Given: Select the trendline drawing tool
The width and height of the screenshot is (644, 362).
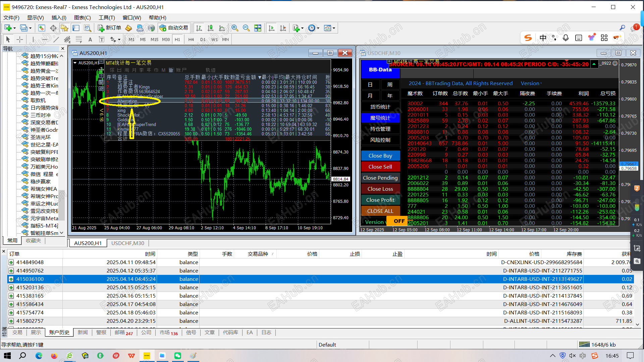Looking at the screenshot, I should coord(56,40).
